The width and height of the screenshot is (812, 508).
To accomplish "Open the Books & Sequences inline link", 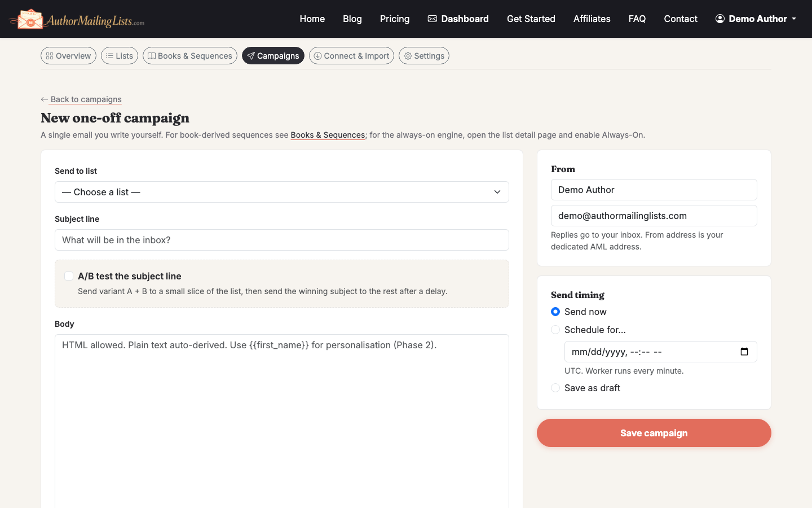I will click(x=328, y=135).
